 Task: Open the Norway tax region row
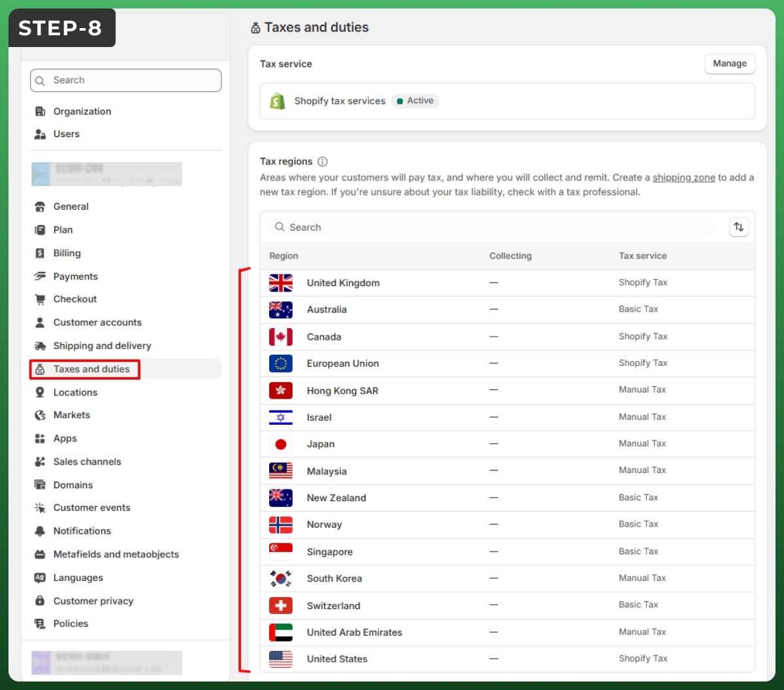tap(508, 525)
